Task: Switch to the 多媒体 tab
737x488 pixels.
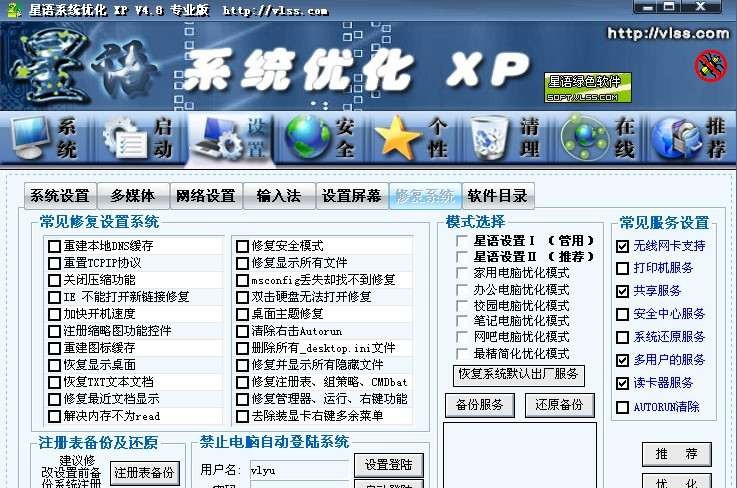Action: click(133, 196)
